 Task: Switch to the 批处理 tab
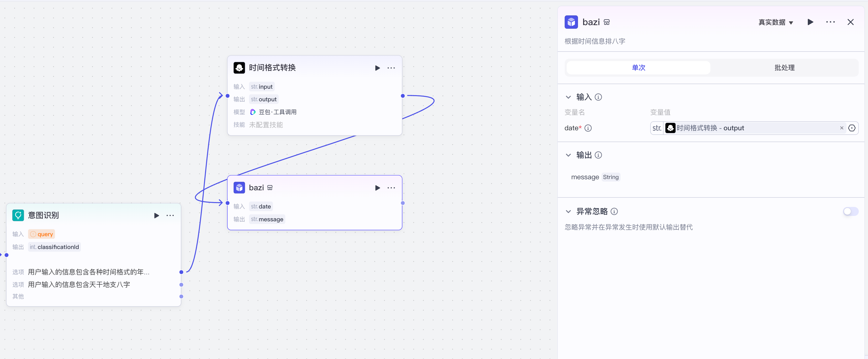784,67
